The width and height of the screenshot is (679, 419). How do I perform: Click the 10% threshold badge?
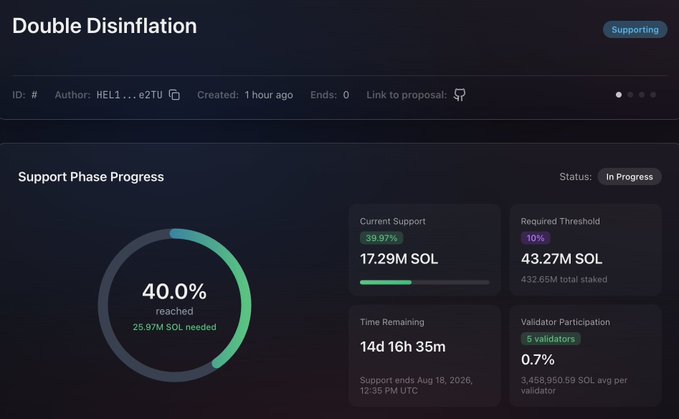tap(535, 238)
